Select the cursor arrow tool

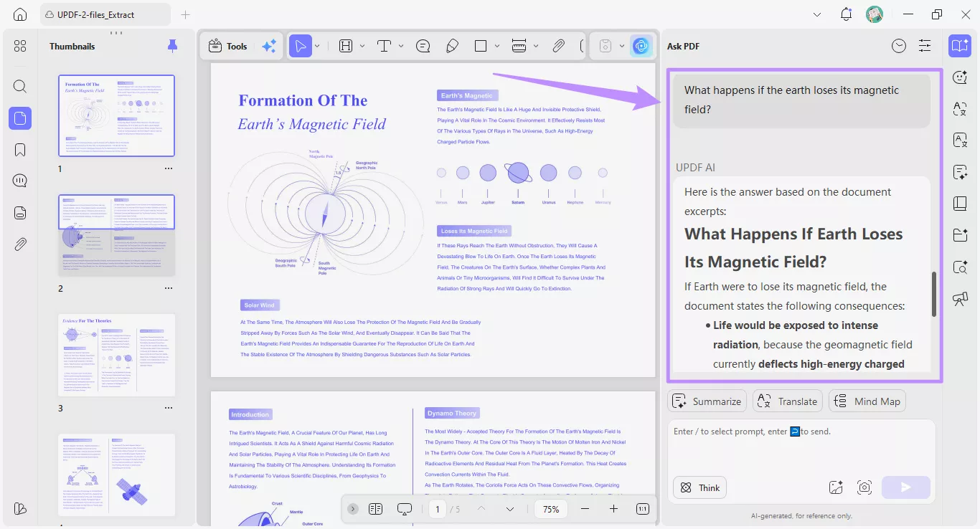tap(301, 46)
